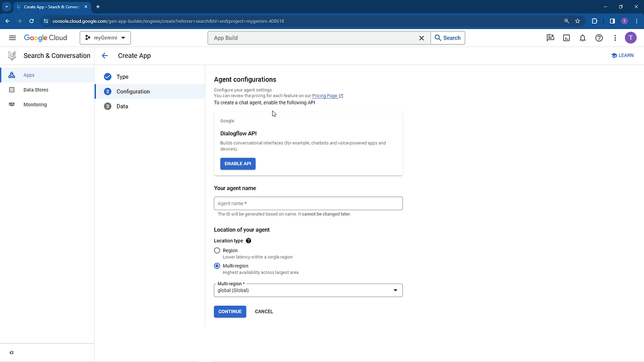
Task: Open a new browser tab
Action: [x=98, y=7]
